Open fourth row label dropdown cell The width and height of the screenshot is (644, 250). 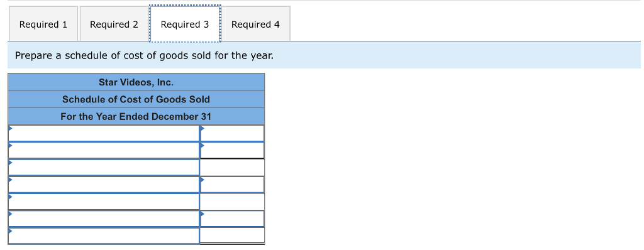click(104, 185)
